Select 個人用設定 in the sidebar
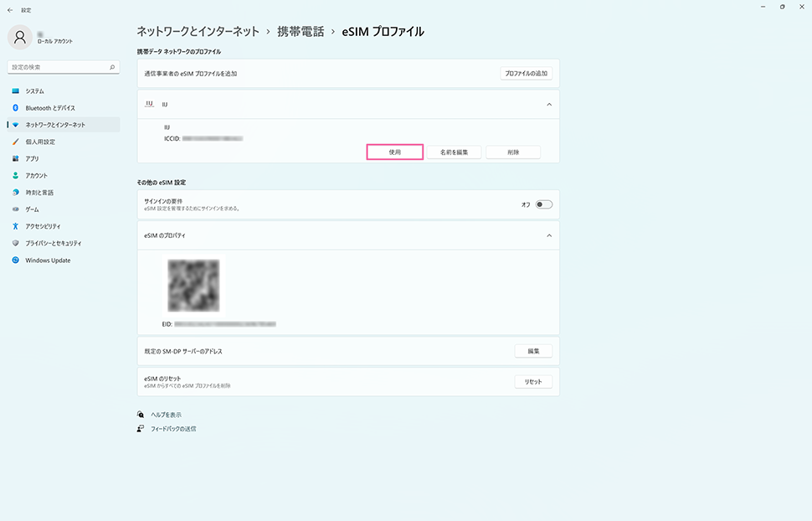The image size is (812, 521). (40, 142)
